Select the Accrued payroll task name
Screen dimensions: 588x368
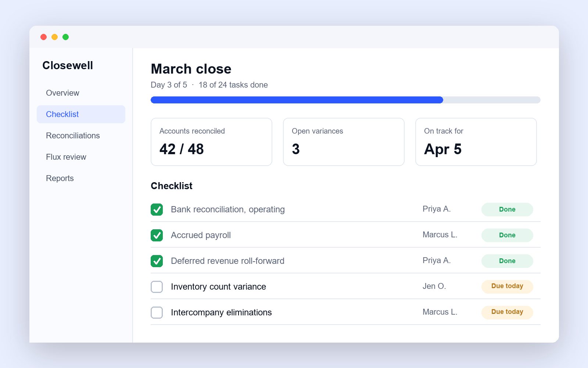[201, 235]
